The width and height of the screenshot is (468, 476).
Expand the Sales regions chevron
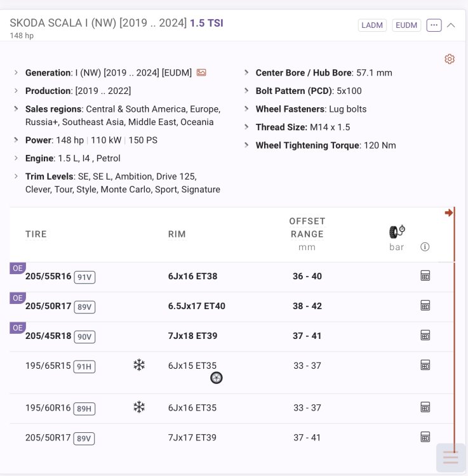click(16, 109)
